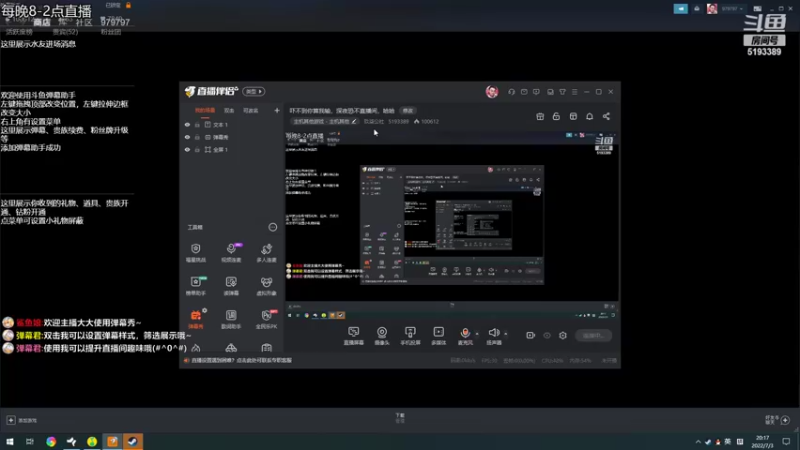Open the feedback chat icon in title bar
Image resolution: width=800 pixels, height=450 pixels.
coord(536,92)
